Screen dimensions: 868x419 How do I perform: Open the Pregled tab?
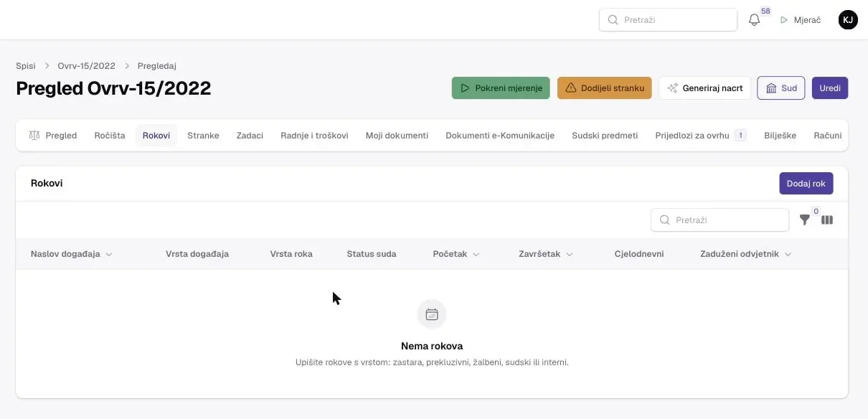(x=53, y=136)
